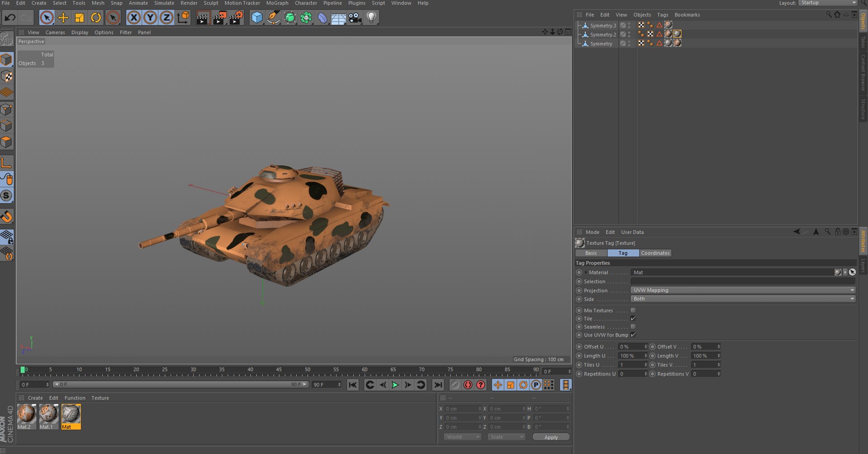The height and width of the screenshot is (454, 868).
Task: Select the Move tool in top toolbar
Action: [x=63, y=18]
